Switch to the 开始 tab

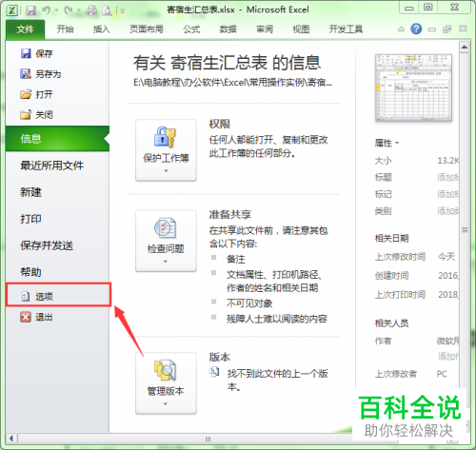(x=65, y=29)
